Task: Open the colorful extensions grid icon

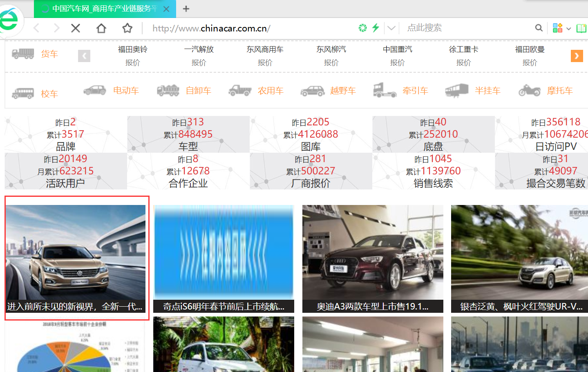Action: 557,28
